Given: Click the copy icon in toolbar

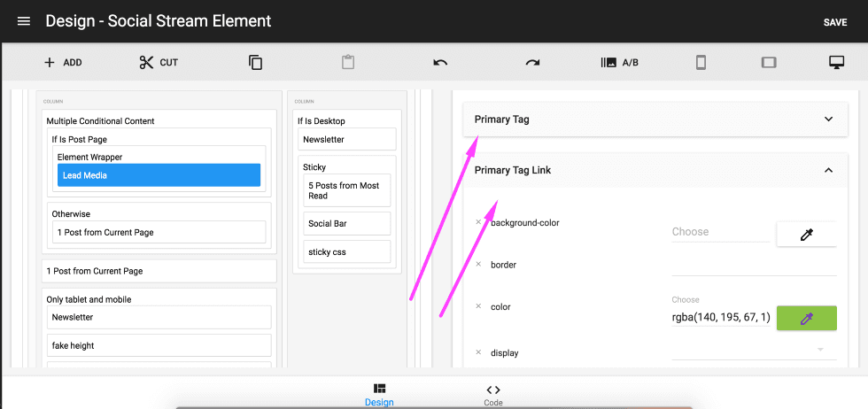Looking at the screenshot, I should [255, 62].
